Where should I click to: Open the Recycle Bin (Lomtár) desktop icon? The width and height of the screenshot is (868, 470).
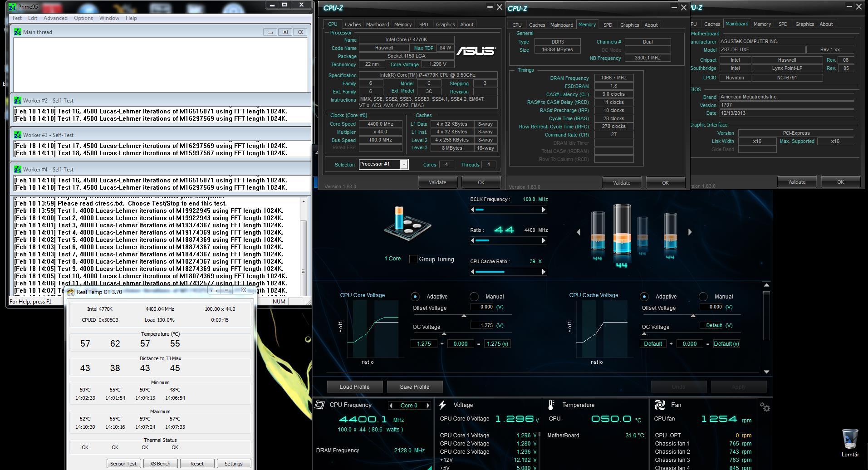pyautogui.click(x=850, y=443)
